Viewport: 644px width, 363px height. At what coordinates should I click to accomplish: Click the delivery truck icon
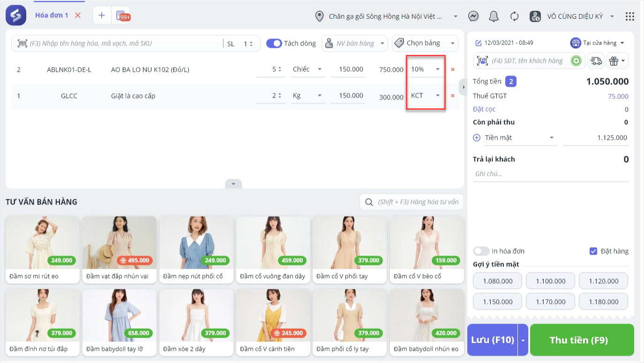pos(595,60)
